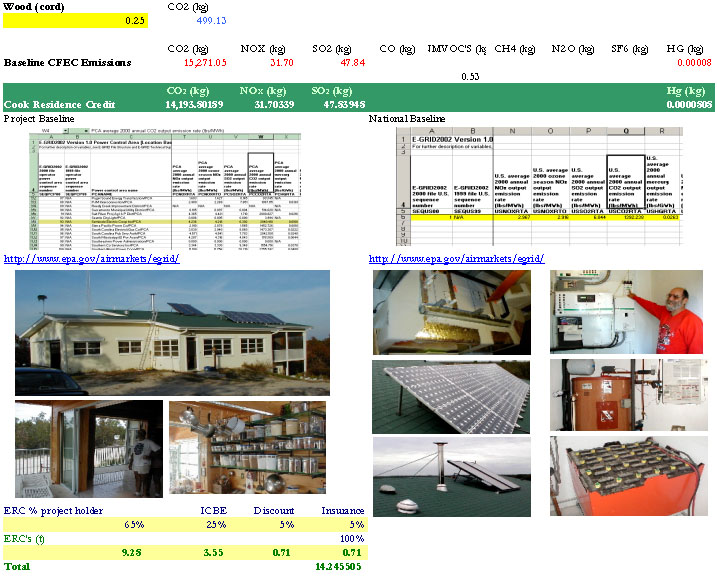Select the red 15,271.05 baseline CO2 value
Image resolution: width=717 pixels, height=576 pixels.
tap(205, 63)
